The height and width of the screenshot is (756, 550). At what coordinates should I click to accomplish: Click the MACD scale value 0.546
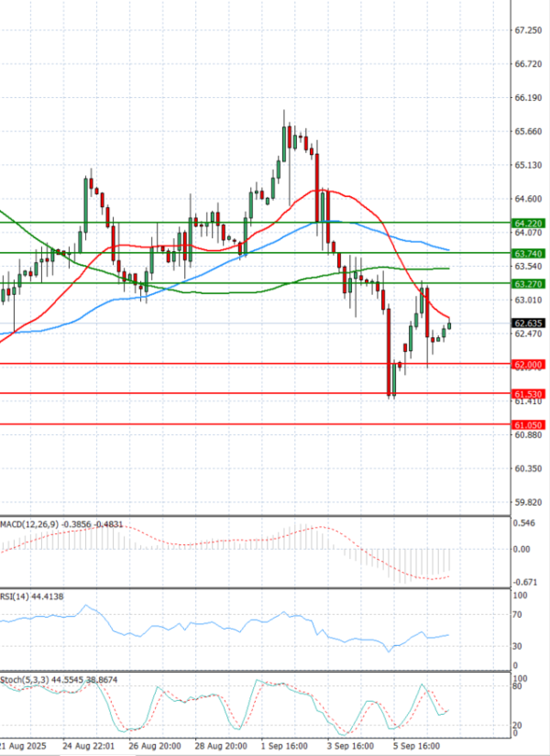(x=524, y=523)
